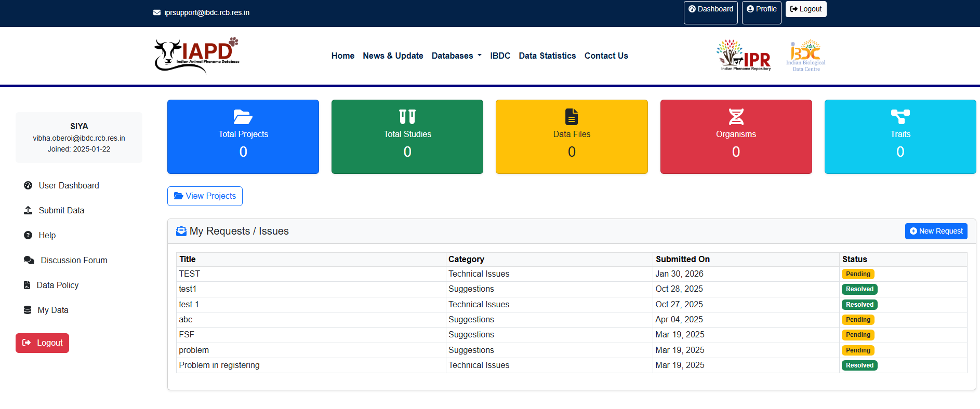Click the red Logout button in sidebar
The width and height of the screenshot is (980, 409).
tap(42, 343)
